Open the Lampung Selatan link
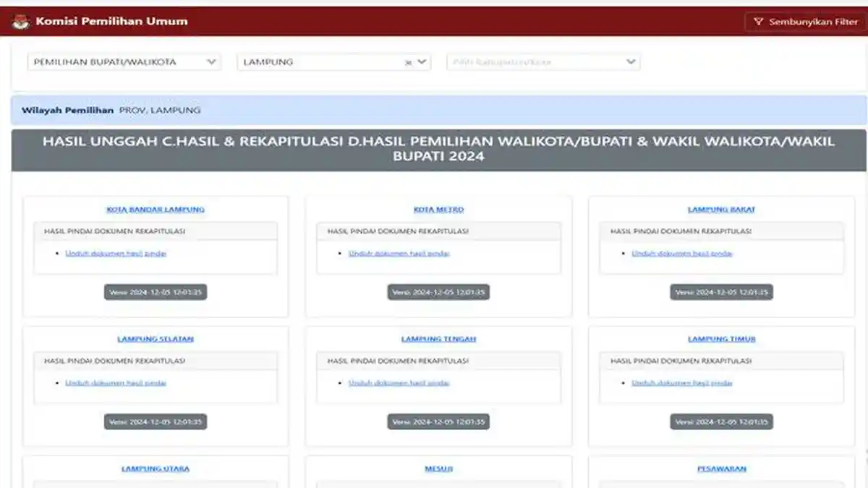This screenshot has height=488, width=868. click(x=156, y=339)
